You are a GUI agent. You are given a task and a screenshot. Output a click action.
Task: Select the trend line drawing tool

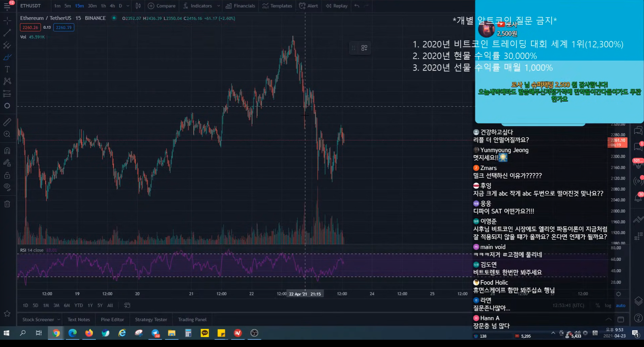(7, 33)
